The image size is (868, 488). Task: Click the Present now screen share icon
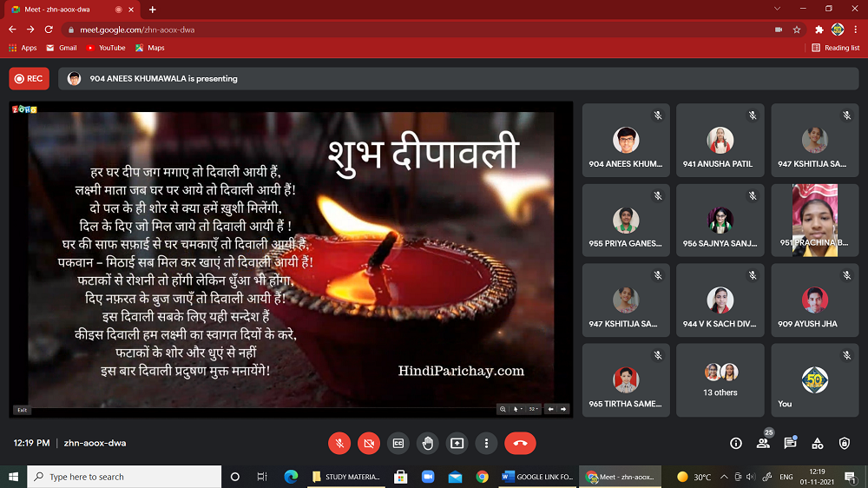pos(457,443)
